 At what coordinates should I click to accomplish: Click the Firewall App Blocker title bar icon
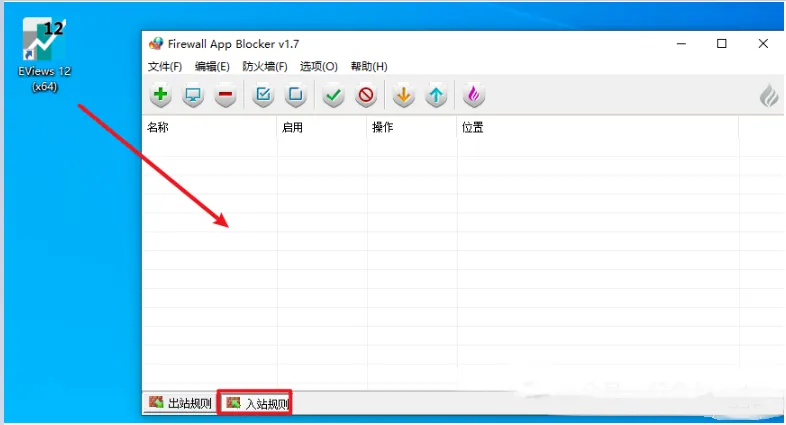point(156,44)
